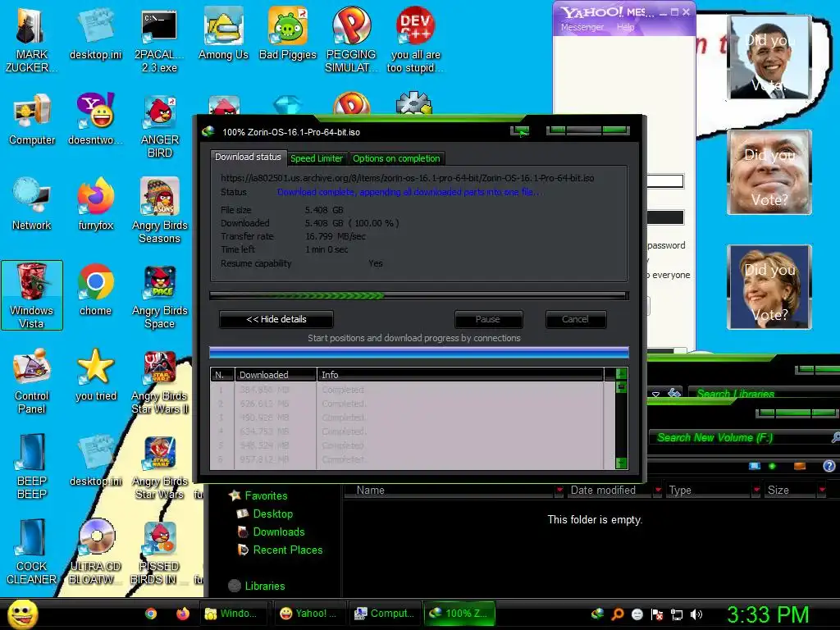This screenshot has height=630, width=840.
Task: Open the Dev-C++ 'you all are too stupid' icon
Action: 415,41
